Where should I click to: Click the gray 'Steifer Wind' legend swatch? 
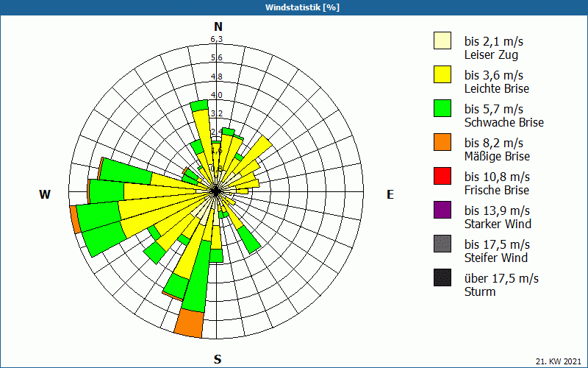pos(442,244)
